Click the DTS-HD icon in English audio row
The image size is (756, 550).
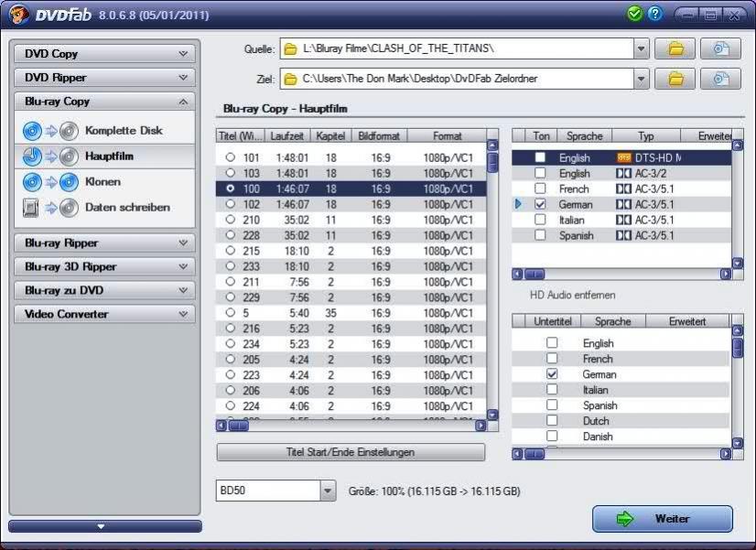pyautogui.click(x=624, y=157)
